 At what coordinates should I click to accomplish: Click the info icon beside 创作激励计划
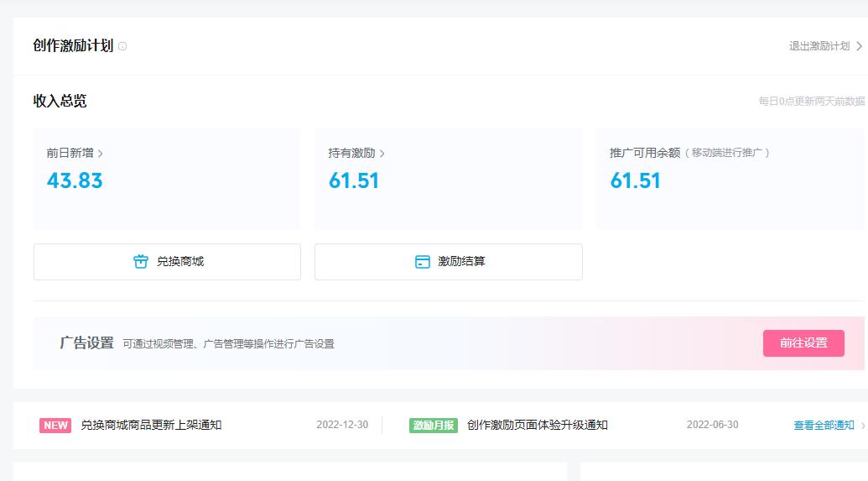point(122,46)
